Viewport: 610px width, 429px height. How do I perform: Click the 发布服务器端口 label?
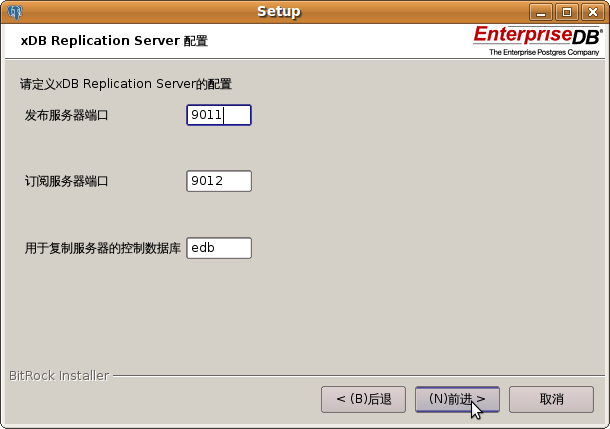click(67, 115)
